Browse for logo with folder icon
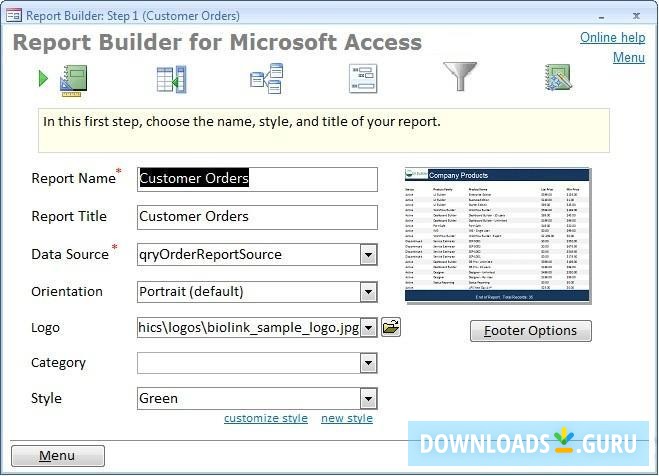This screenshot has width=659, height=476. (391, 327)
